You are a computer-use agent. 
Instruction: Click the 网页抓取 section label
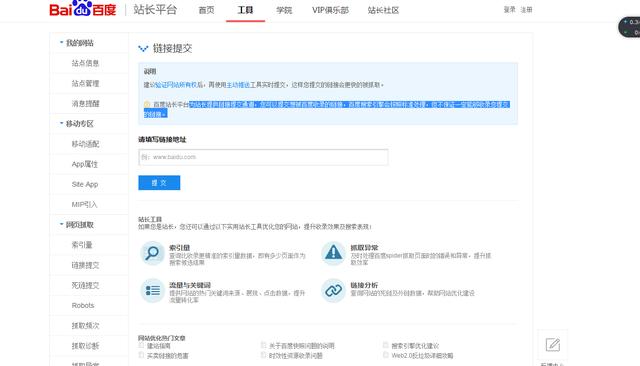click(x=80, y=224)
